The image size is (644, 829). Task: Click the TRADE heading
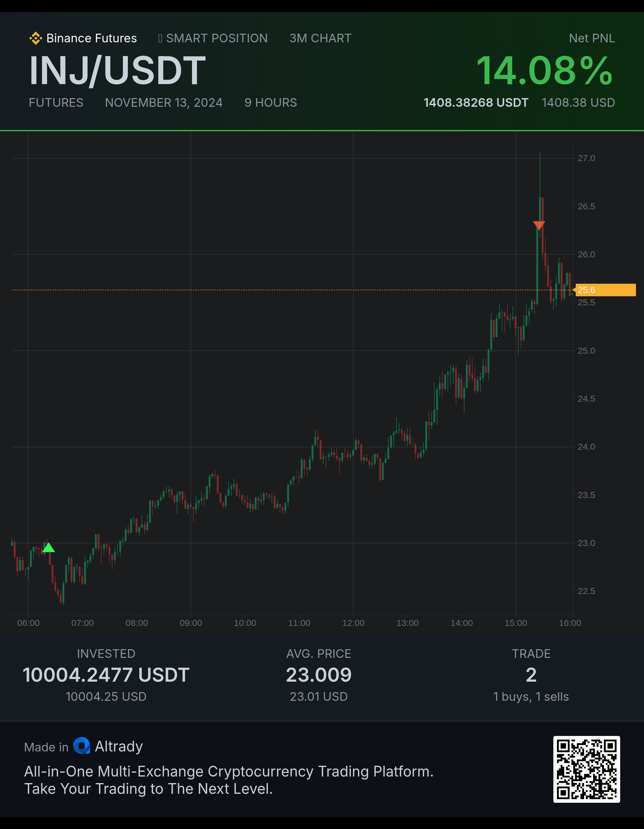(531, 654)
